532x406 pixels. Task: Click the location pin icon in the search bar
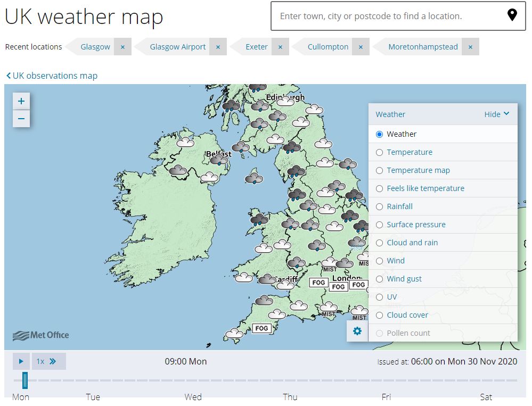tap(512, 16)
